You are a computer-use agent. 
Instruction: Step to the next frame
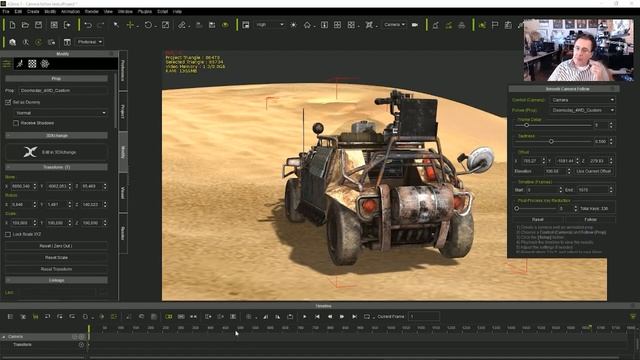click(342, 317)
